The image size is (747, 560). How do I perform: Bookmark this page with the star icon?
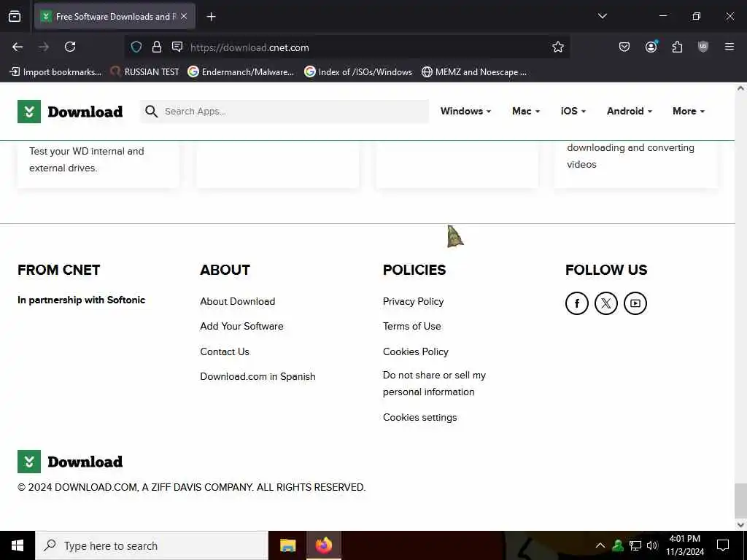click(x=558, y=47)
